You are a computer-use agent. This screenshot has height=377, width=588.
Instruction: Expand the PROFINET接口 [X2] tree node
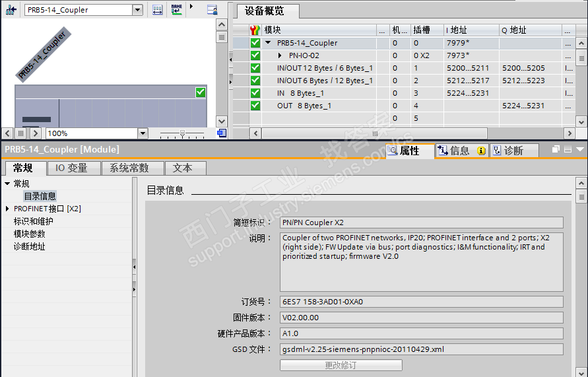click(7, 209)
